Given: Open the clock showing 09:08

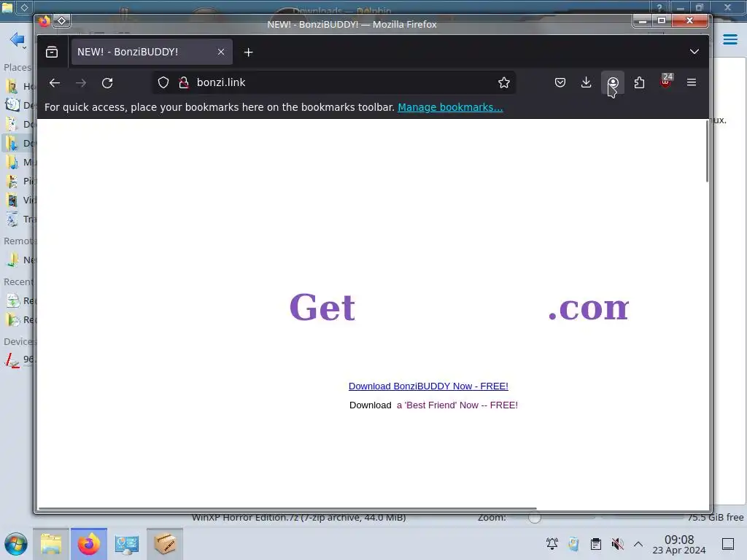Looking at the screenshot, I should tap(679, 544).
